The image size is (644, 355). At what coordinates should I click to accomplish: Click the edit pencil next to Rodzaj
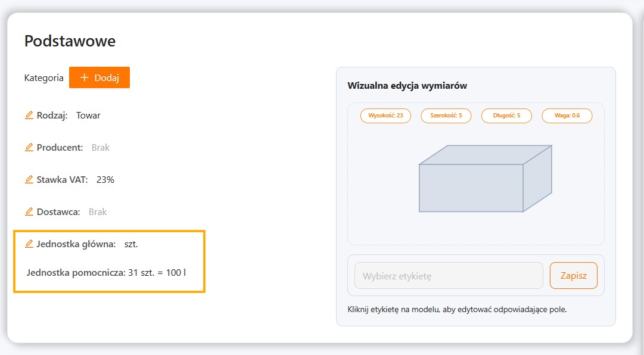[x=29, y=116]
